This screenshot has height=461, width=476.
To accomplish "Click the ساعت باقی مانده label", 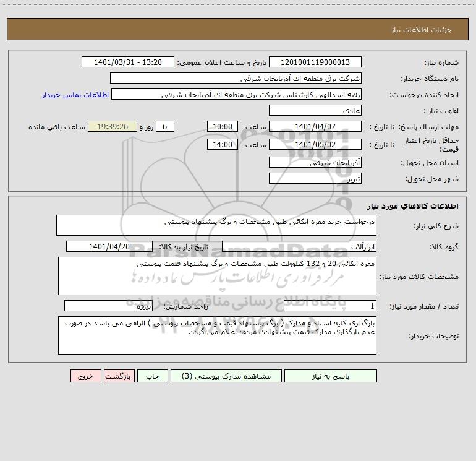I will click(57, 127).
